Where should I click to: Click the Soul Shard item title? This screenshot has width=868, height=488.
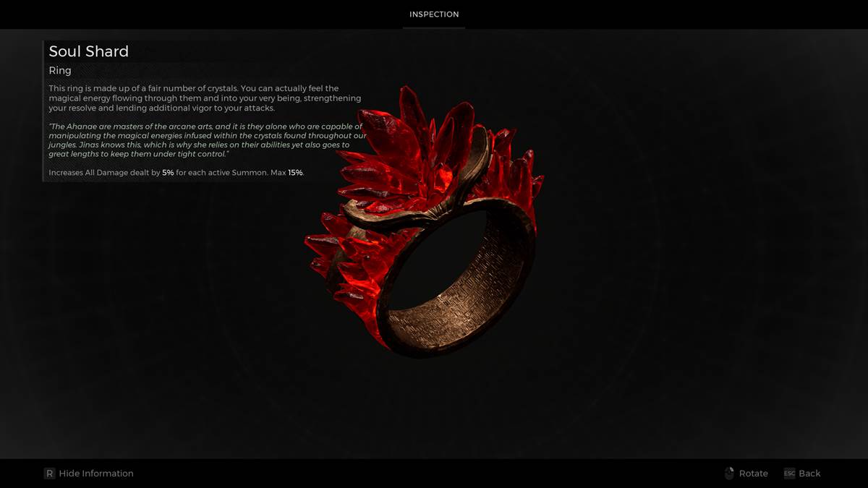coord(89,51)
